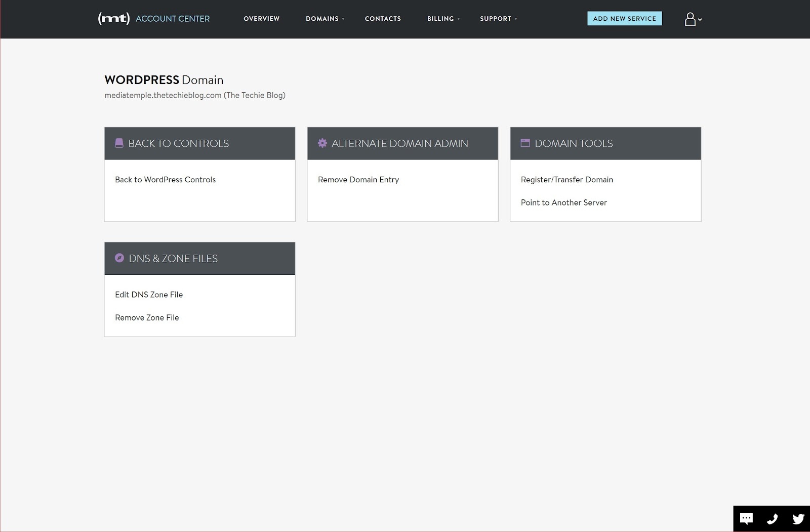Expand the account profile chevron

[x=700, y=20]
